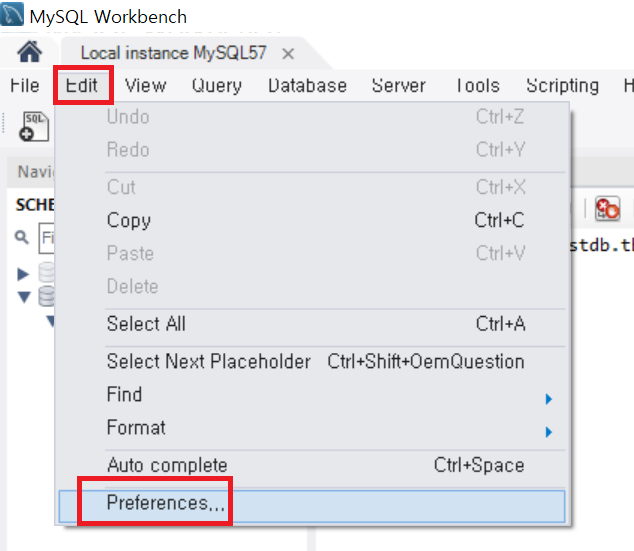Expand the Format submenu
Image resolution: width=634 pixels, height=551 pixels.
pos(312,428)
